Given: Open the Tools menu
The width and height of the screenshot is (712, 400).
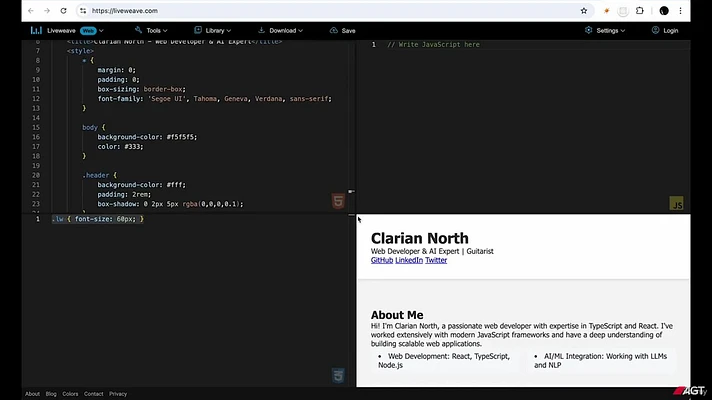Looking at the screenshot, I should click(x=151, y=30).
